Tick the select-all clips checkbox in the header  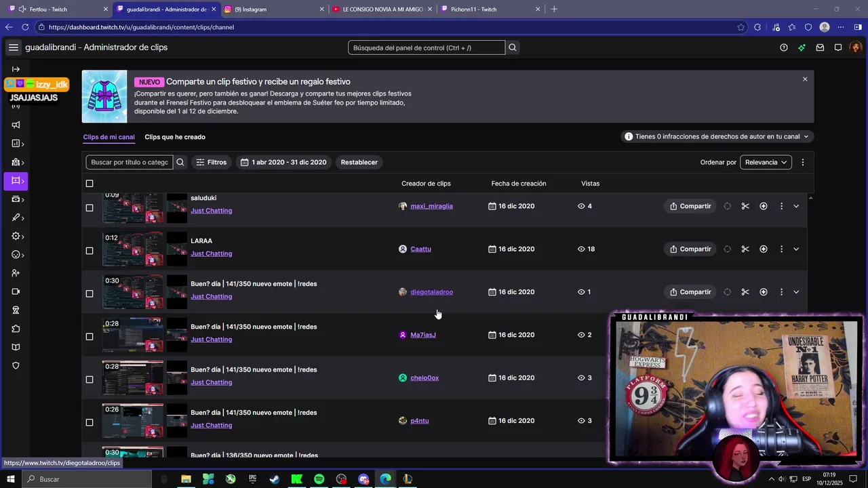(90, 184)
